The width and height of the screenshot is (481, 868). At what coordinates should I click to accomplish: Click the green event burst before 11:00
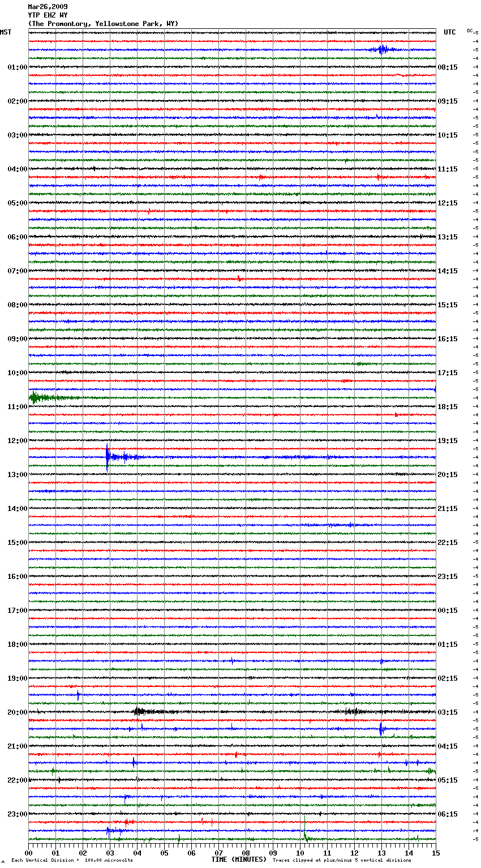[x=42, y=398]
